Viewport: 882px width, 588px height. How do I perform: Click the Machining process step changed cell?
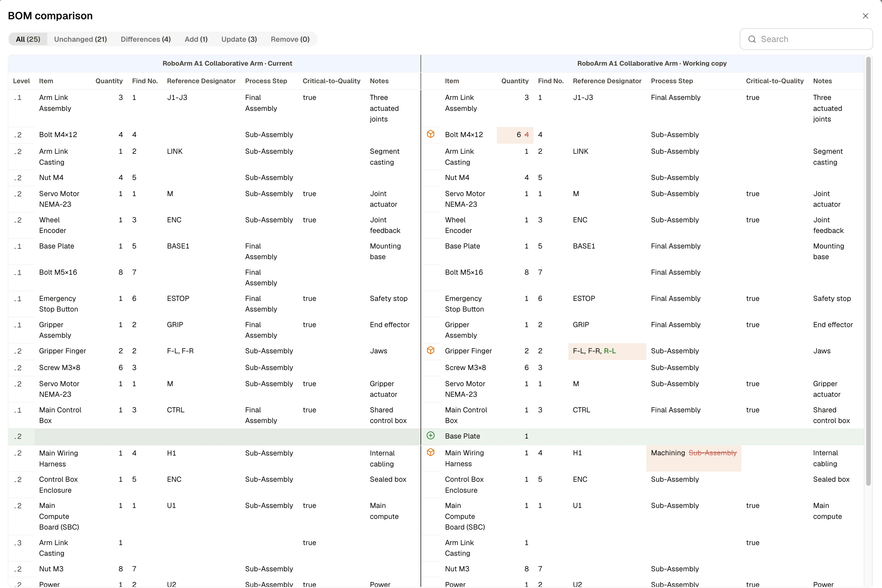coord(693,458)
